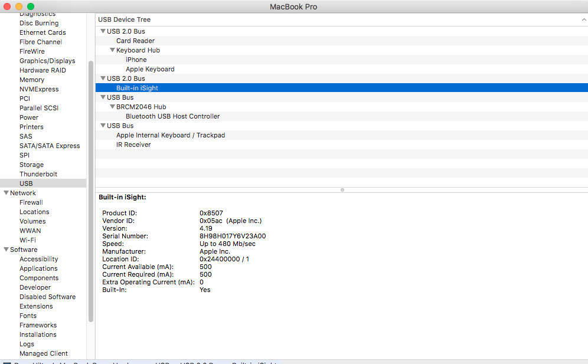Open Managed Client under Software
Screen dimensions: 588x364
[44, 353]
